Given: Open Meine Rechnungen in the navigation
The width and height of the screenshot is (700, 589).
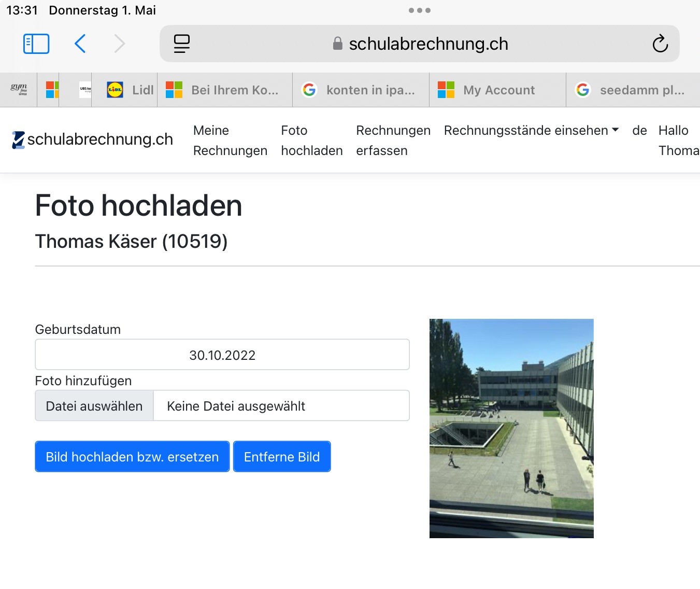Looking at the screenshot, I should point(230,140).
